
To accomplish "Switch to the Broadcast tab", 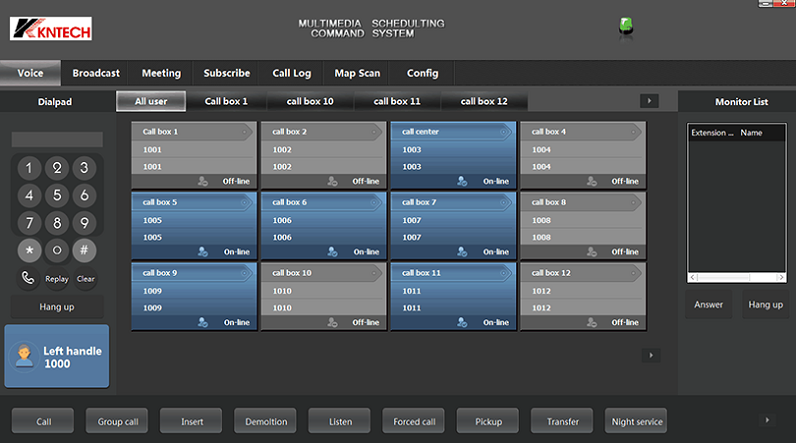I will [96, 73].
